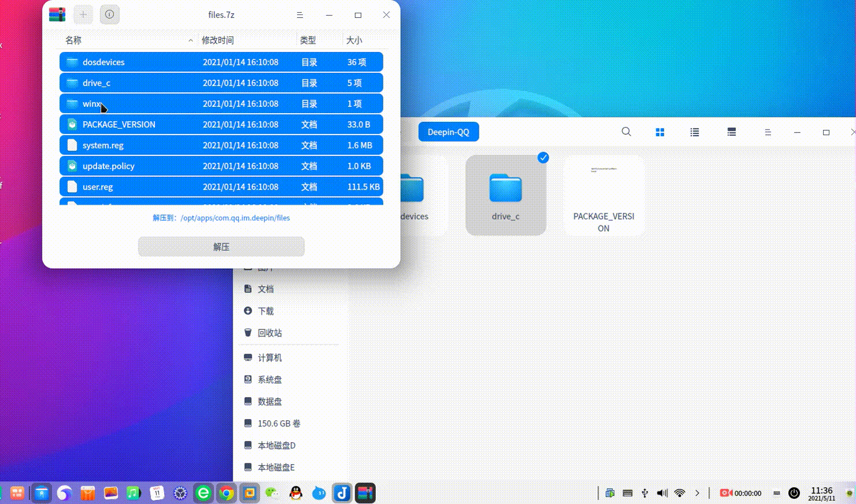Launch Chrome browser from the dock
Image resolution: width=856 pixels, height=504 pixels.
[227, 493]
